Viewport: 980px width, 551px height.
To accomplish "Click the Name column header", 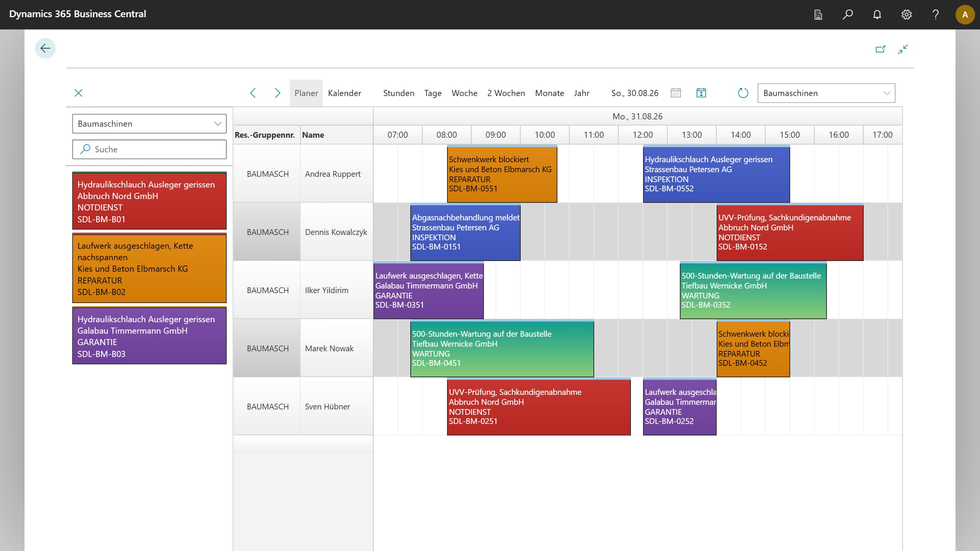I will tap(336, 135).
